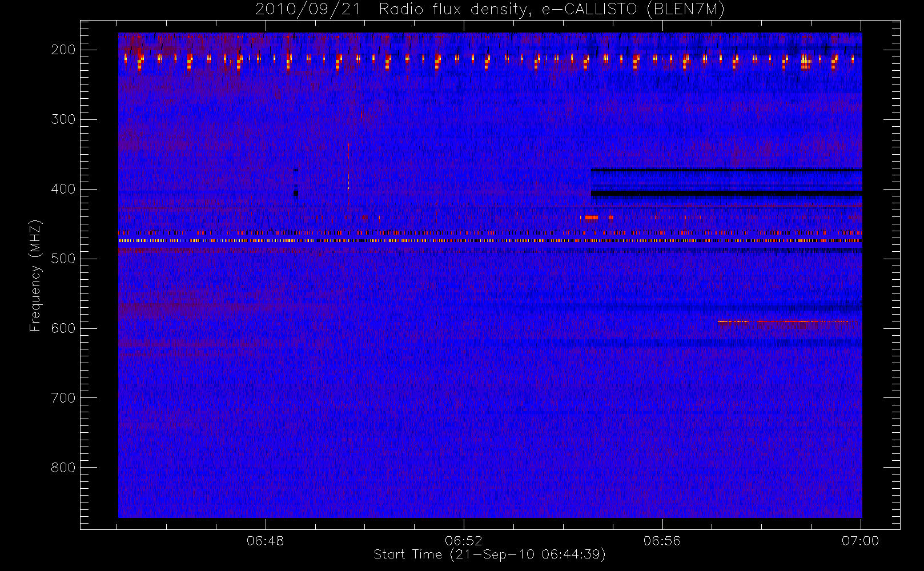
Task: Click the 500 frequency tick label
Action: [x=63, y=259]
